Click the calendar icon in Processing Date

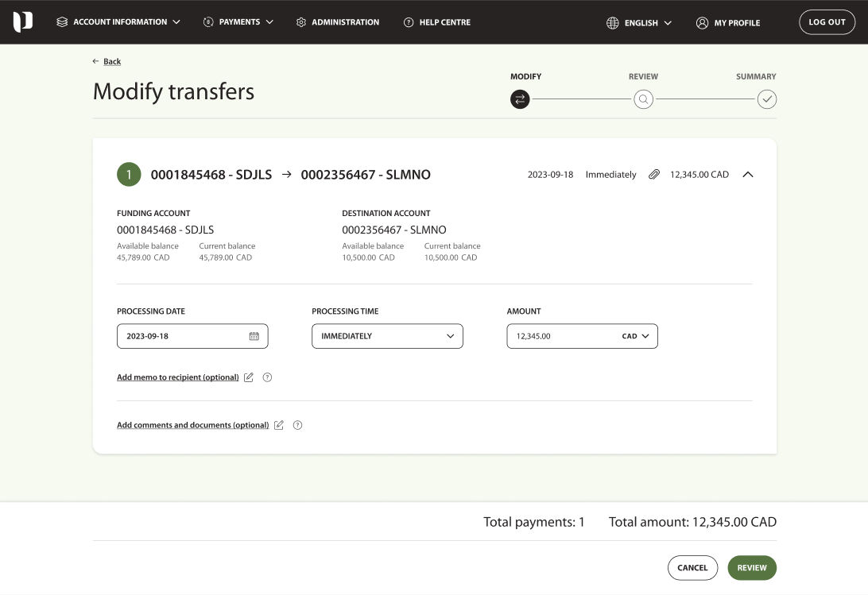254,336
